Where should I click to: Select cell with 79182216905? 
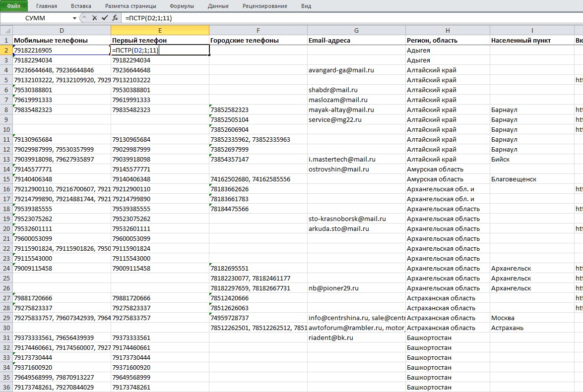[x=62, y=50]
